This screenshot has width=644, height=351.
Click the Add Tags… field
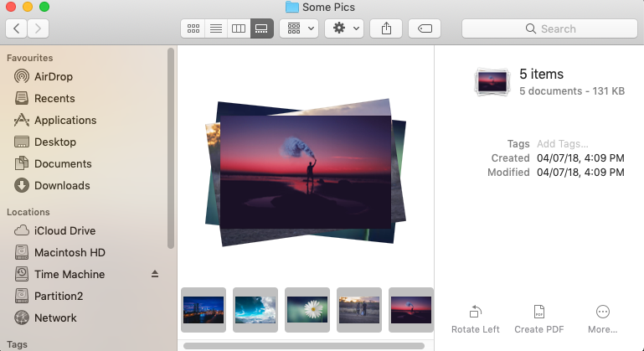[x=562, y=144]
